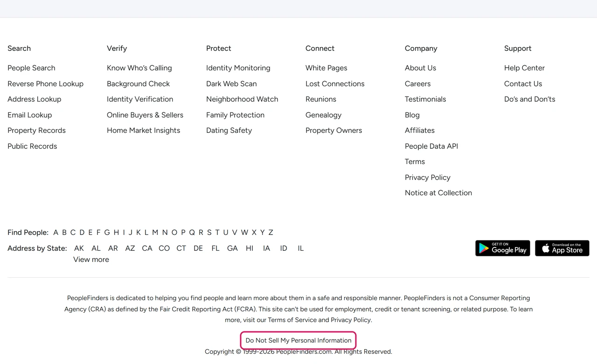Open Privacy Policy in Company column
The width and height of the screenshot is (597, 364).
click(428, 178)
